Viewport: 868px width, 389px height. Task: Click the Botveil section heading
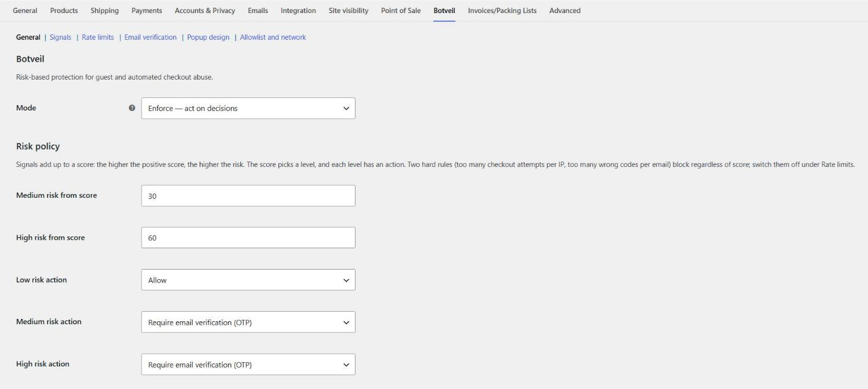coord(30,59)
